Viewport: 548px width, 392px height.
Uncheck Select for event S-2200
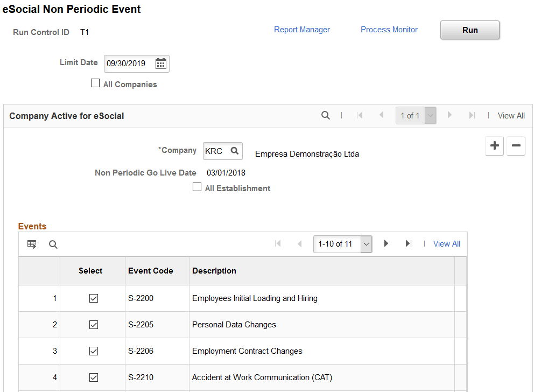coord(94,298)
